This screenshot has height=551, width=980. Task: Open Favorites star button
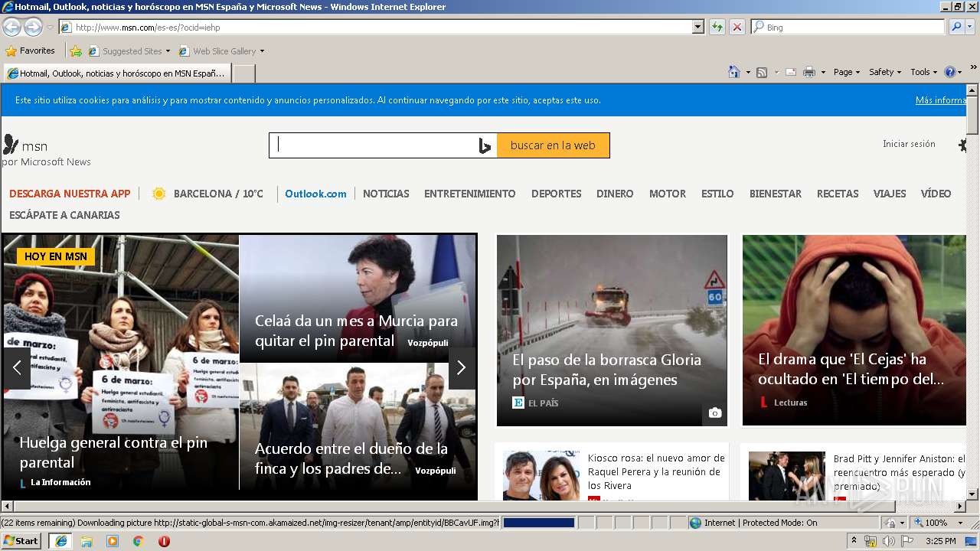[x=31, y=51]
